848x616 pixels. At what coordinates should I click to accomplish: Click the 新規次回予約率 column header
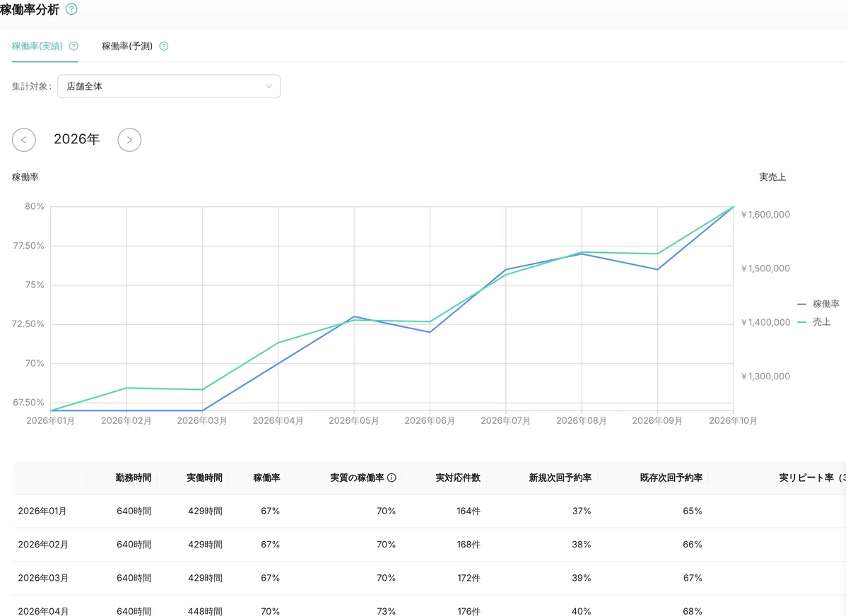560,478
